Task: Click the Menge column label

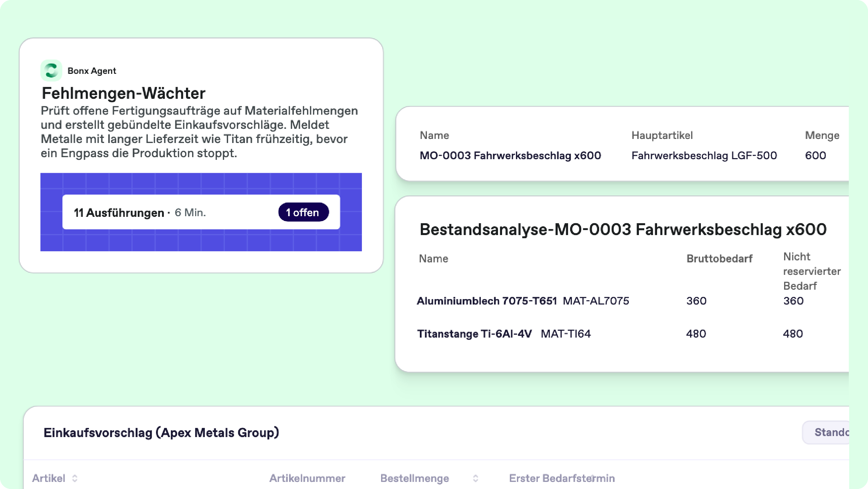Action: coord(822,136)
